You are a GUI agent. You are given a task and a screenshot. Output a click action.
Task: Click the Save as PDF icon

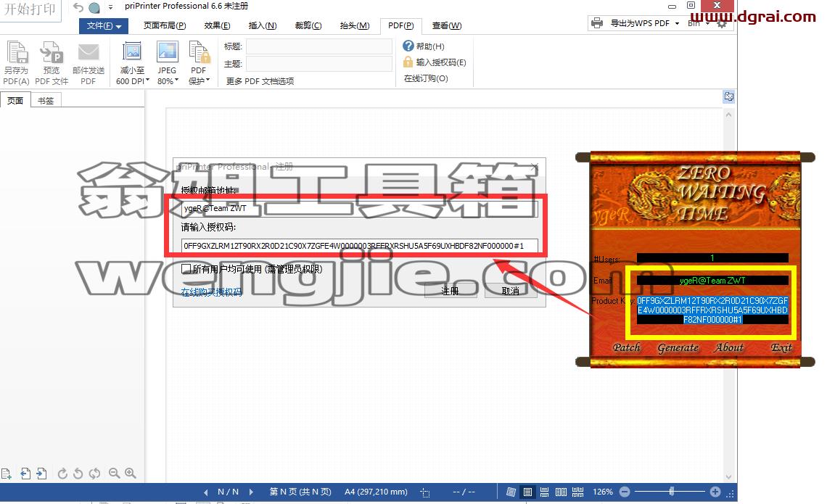point(17,53)
